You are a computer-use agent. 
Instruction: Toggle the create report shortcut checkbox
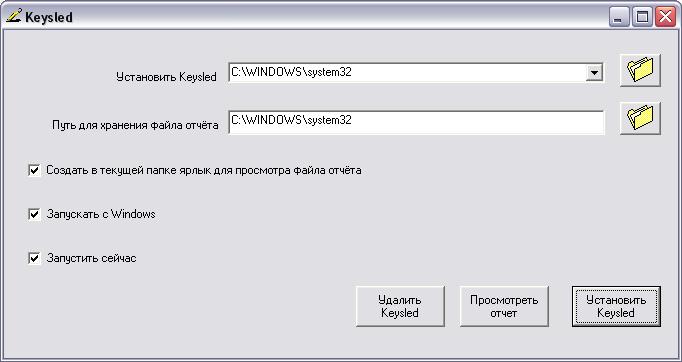coord(34,170)
